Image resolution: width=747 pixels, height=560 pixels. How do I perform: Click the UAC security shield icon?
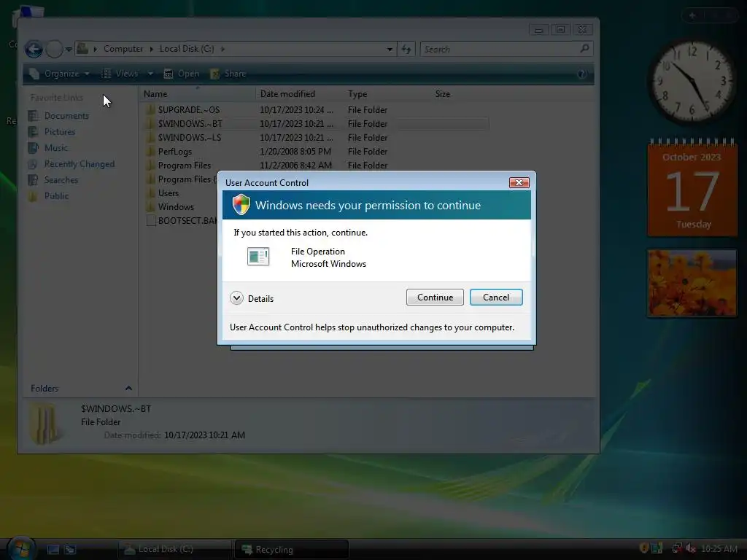pos(241,205)
